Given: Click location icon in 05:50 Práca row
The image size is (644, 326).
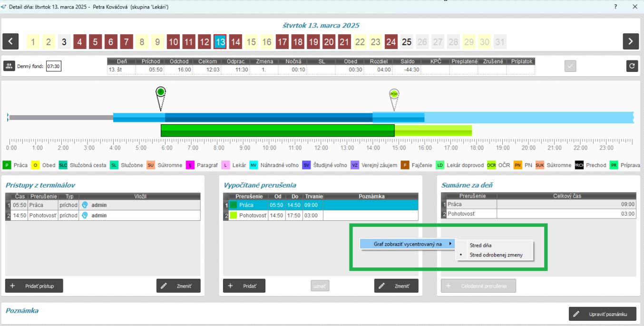Looking at the screenshot, I should click(x=85, y=205).
